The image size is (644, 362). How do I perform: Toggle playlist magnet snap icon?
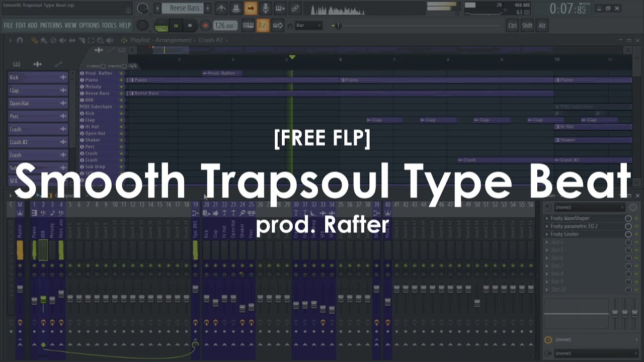(20, 40)
